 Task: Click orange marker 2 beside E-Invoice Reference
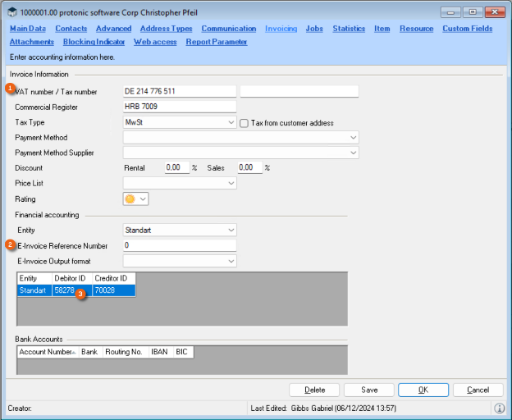tap(10, 244)
